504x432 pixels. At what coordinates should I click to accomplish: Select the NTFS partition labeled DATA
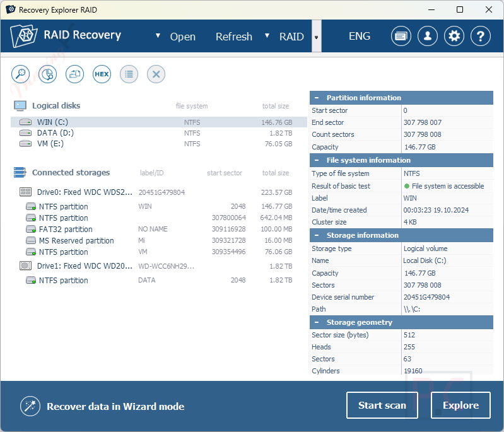point(159,280)
